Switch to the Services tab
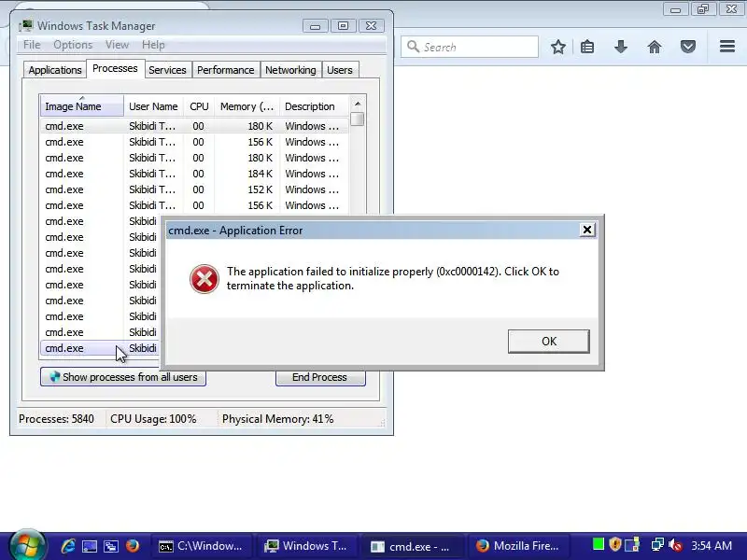The width and height of the screenshot is (747, 560). pyautogui.click(x=167, y=70)
